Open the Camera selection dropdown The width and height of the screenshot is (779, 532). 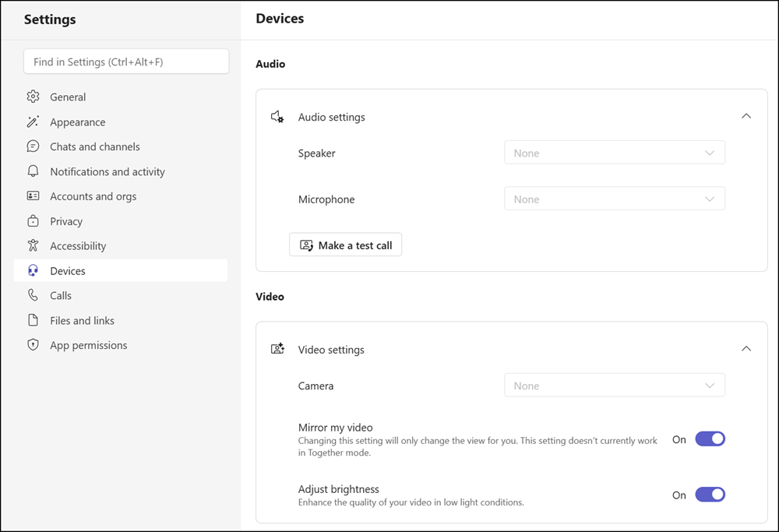point(614,385)
